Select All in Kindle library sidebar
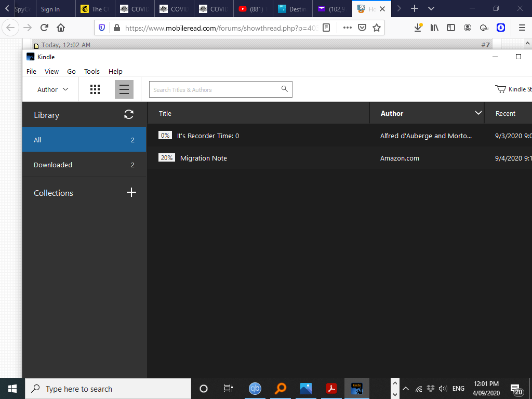Viewport: 532px width, 399px height. pos(84,139)
